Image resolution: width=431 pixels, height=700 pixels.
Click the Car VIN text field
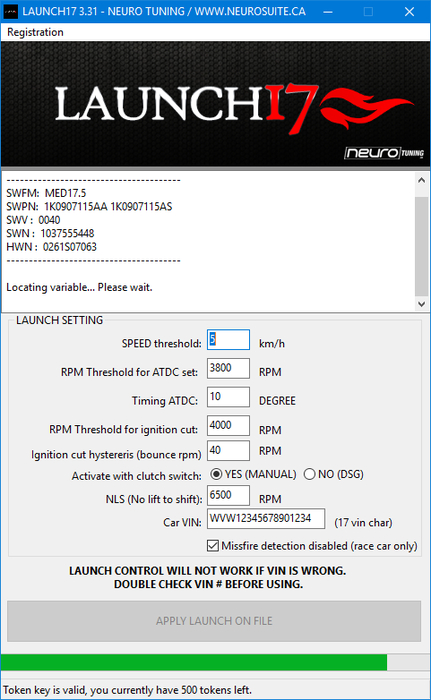pos(266,519)
